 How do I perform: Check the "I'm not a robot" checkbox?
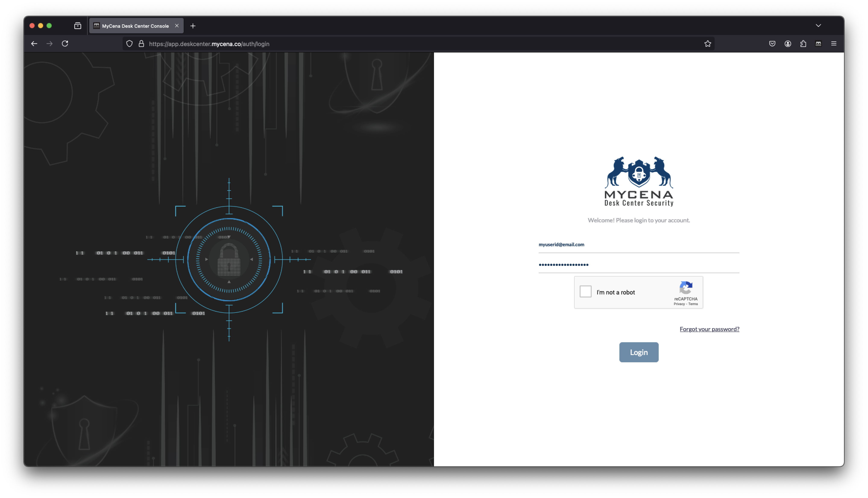click(585, 292)
